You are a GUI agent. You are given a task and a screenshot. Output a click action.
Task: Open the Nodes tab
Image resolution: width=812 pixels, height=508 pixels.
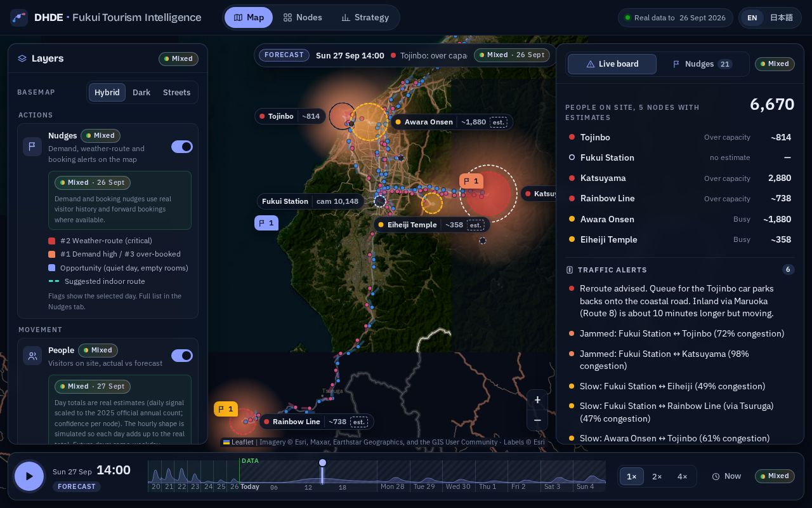tap(303, 18)
